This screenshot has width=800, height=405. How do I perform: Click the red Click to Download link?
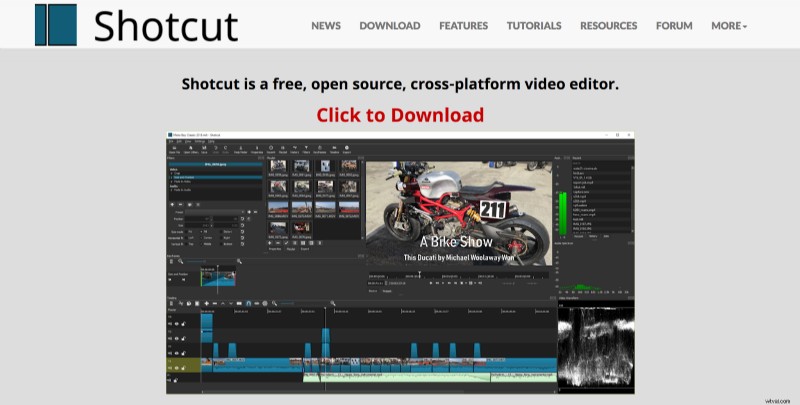click(x=400, y=115)
